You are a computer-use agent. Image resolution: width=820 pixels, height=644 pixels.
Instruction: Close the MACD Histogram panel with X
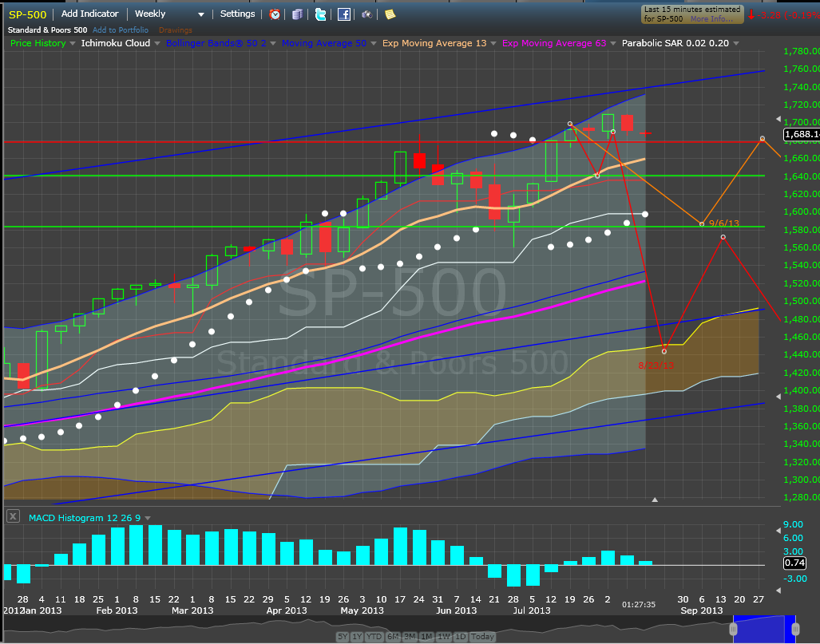(13, 516)
